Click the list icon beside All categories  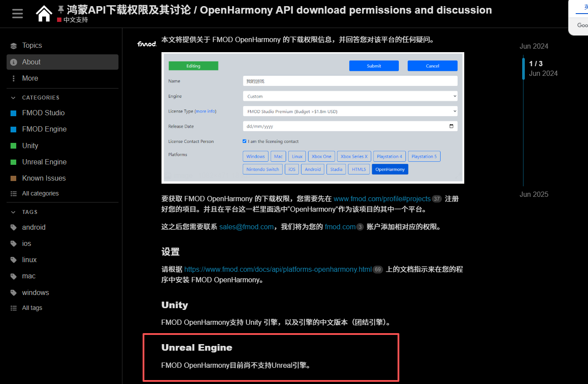coord(14,194)
